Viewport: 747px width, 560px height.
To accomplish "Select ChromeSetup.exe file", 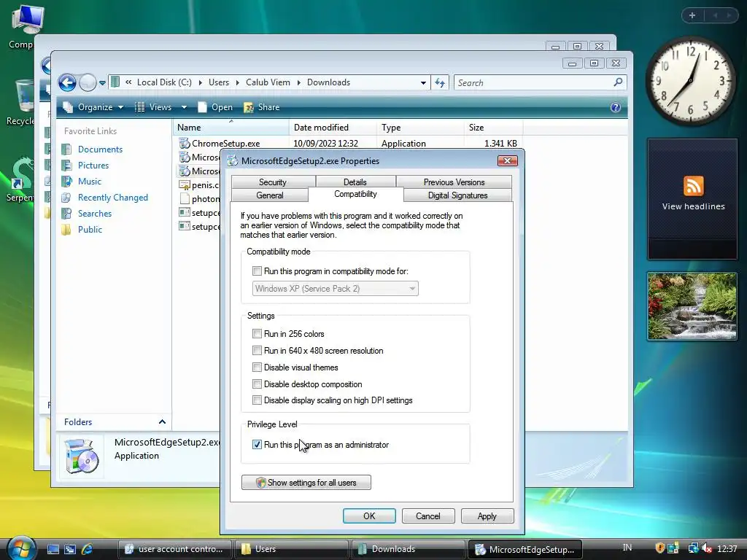I will tap(226, 144).
